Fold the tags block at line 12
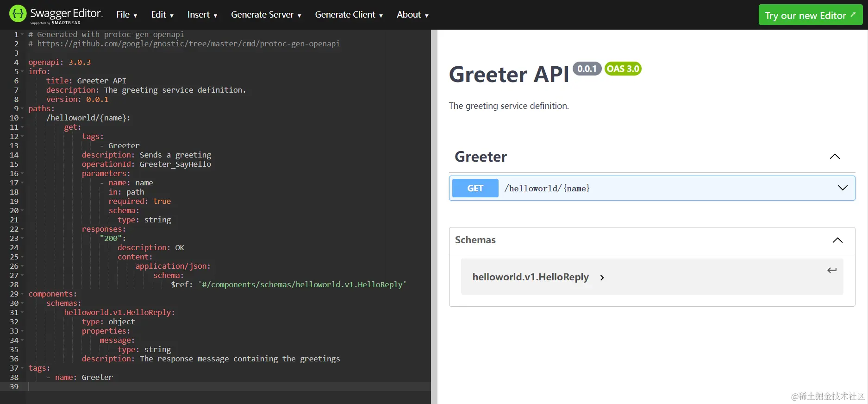The height and width of the screenshot is (404, 868). 22,137
